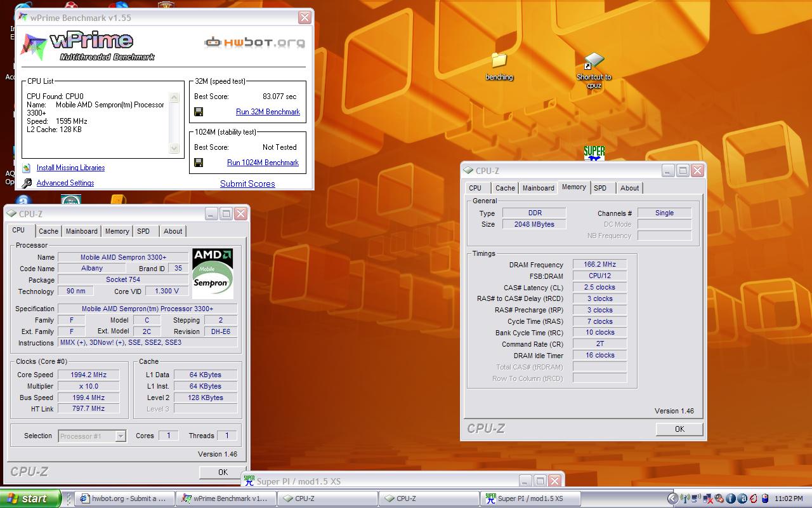This screenshot has height=508, width=812.
Task: Click the CPU List scrollbar down arrow
Action: coord(174,148)
